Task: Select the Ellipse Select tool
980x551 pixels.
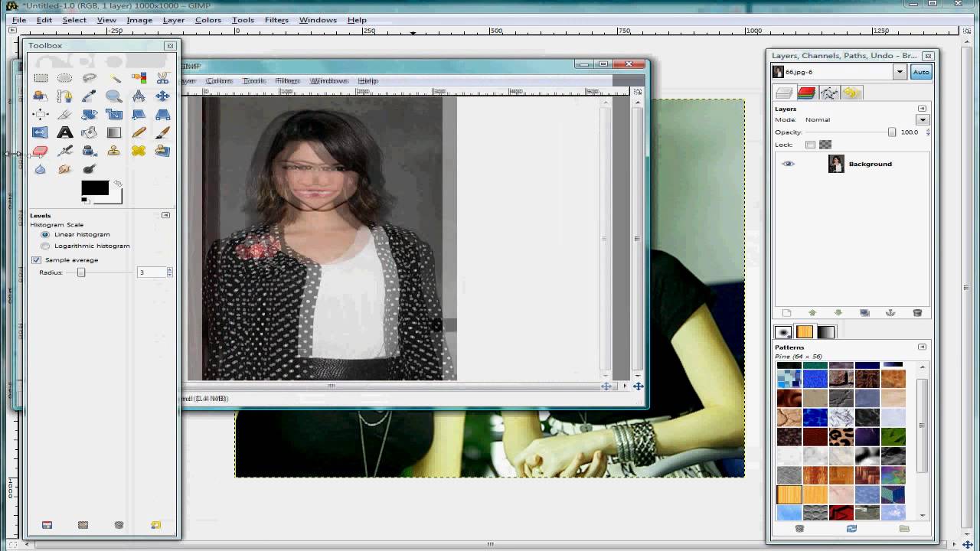Action: click(65, 78)
